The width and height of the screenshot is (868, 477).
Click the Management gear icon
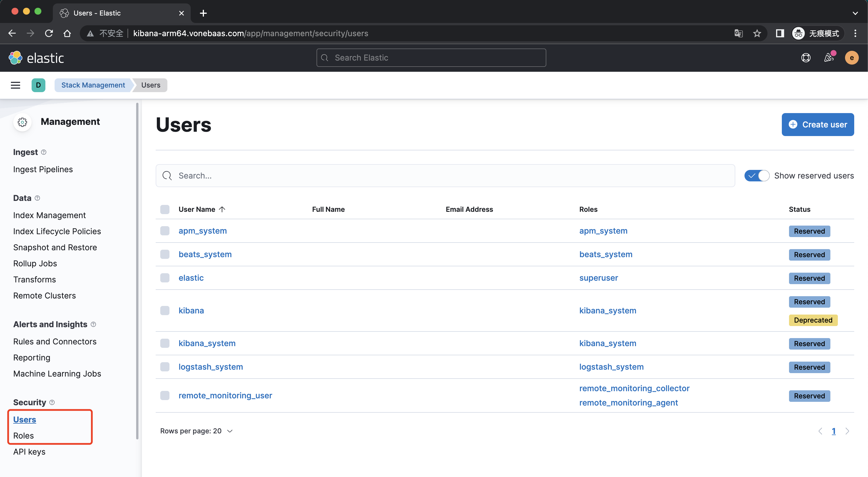(23, 122)
